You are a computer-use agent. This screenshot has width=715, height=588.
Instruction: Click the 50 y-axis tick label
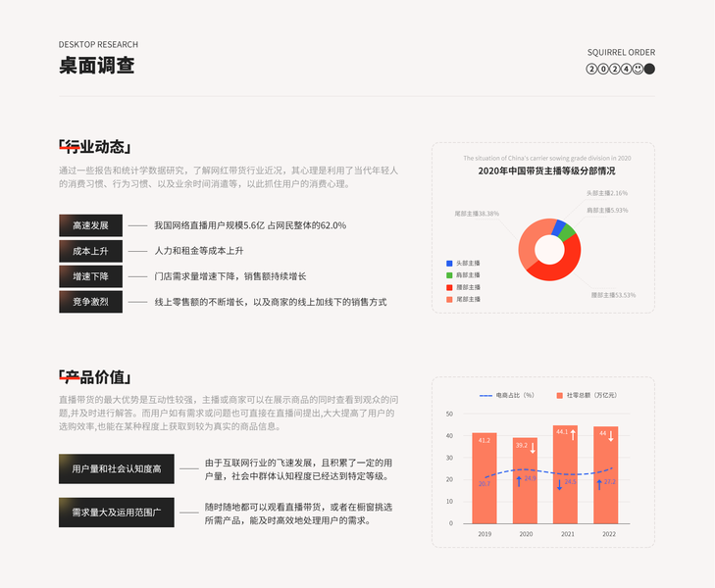(449, 414)
